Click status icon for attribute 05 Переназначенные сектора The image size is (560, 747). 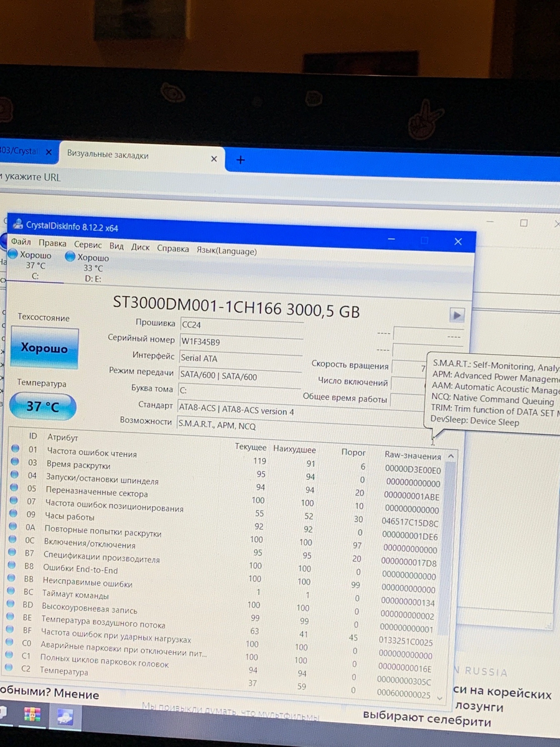coord(14,487)
